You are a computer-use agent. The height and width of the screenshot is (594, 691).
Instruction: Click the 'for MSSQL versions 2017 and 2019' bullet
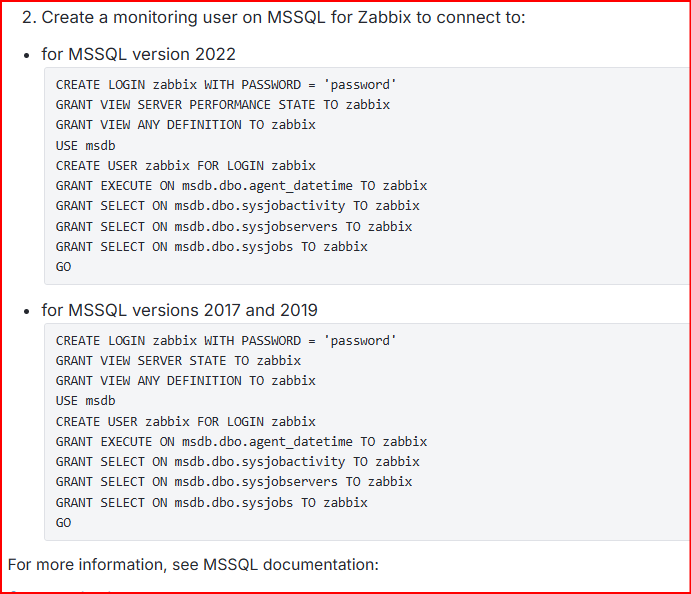point(179,310)
